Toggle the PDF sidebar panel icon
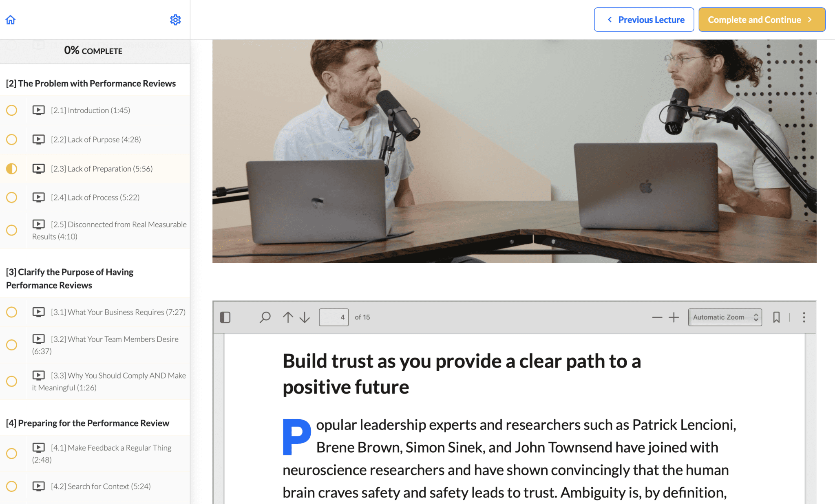Screen dimensions: 835x504 225,317
